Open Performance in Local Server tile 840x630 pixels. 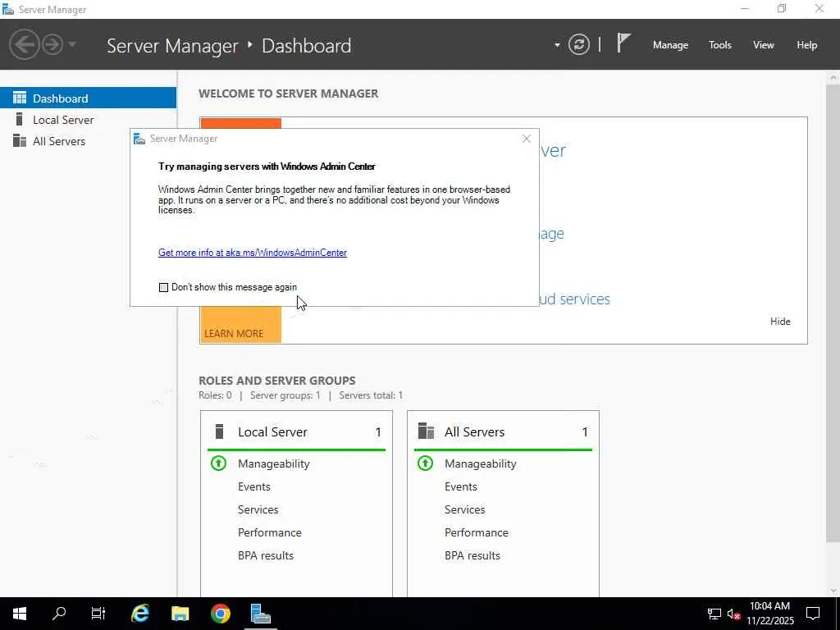(269, 532)
